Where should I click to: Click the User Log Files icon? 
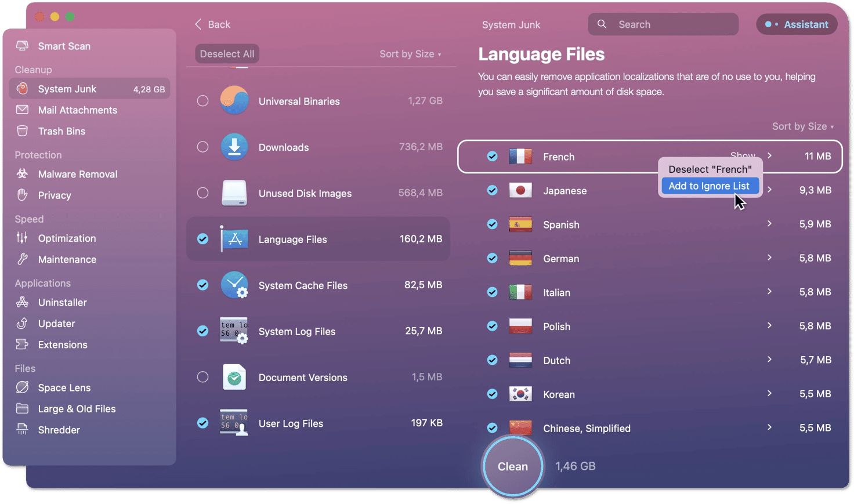point(234,423)
